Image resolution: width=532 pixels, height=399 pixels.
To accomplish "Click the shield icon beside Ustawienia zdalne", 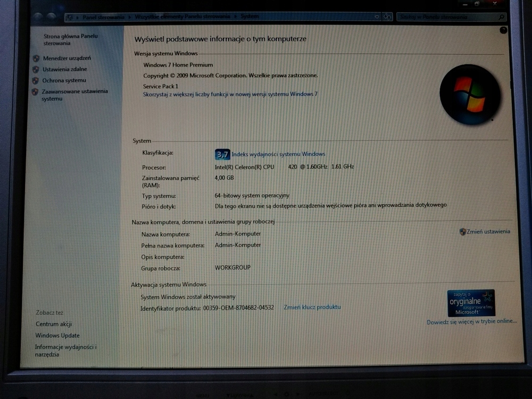I will [36, 70].
